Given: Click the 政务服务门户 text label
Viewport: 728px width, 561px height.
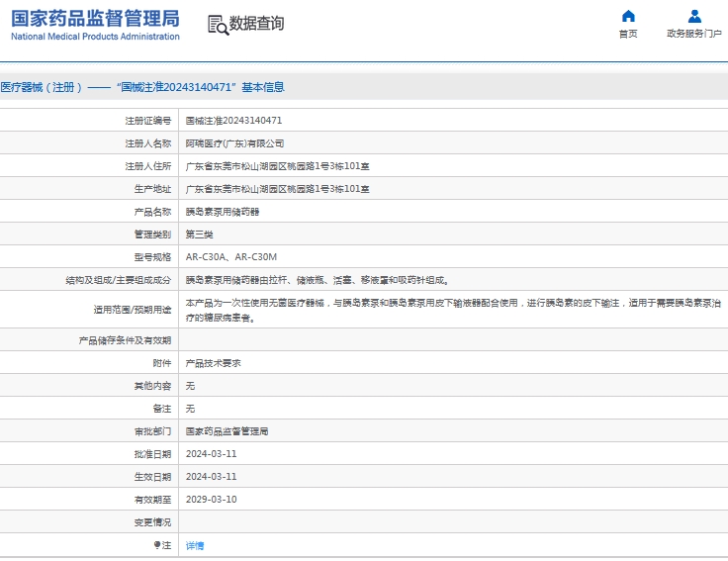Looking at the screenshot, I should 694,34.
